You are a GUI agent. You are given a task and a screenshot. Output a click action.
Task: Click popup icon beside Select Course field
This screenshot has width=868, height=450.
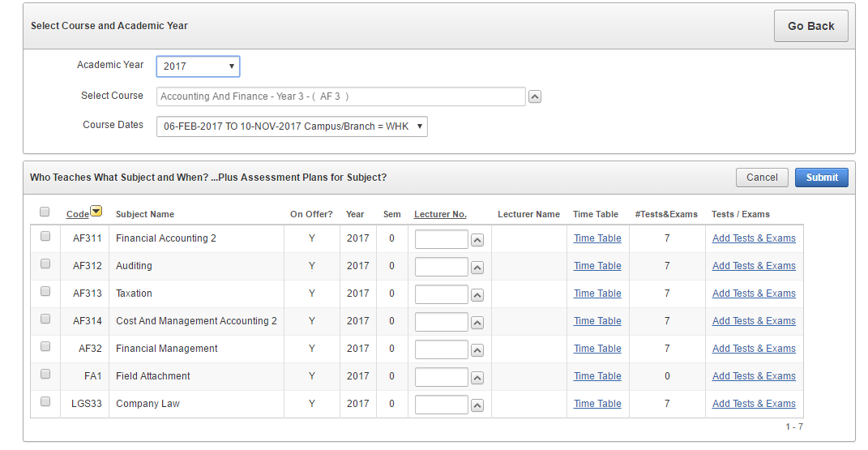(535, 97)
